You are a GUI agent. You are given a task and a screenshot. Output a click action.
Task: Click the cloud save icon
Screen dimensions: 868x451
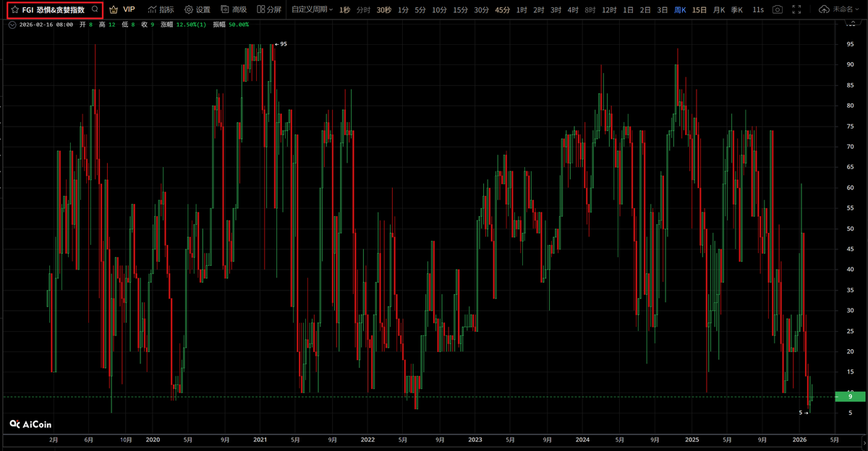[824, 9]
